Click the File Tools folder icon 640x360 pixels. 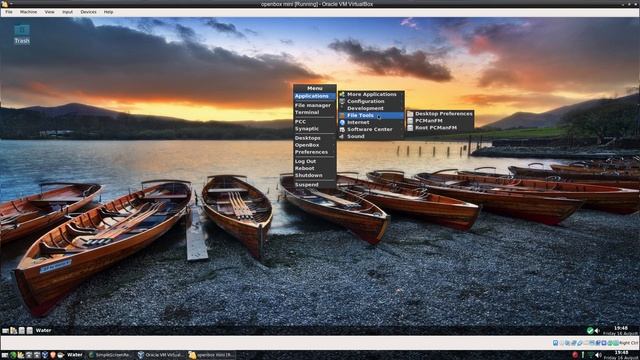point(342,116)
